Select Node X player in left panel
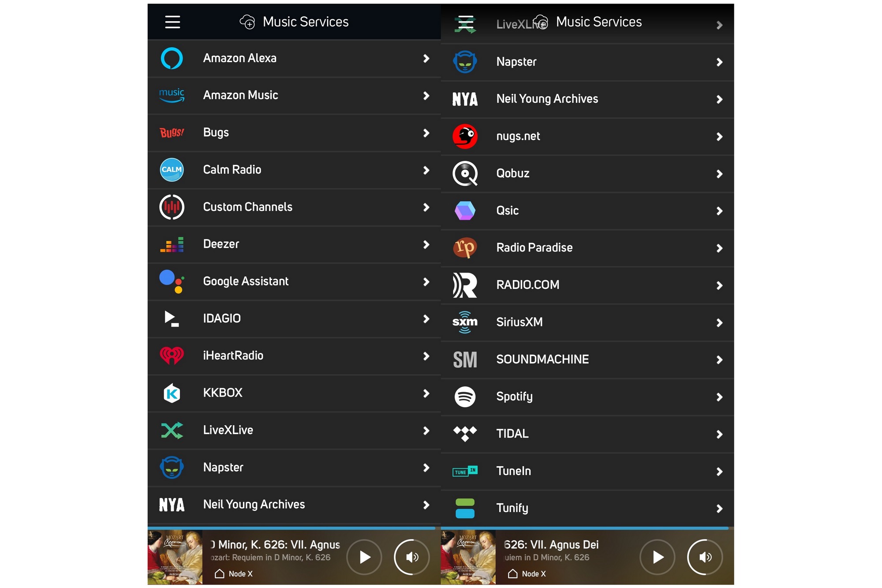Viewport: 882px width, 588px height. [x=234, y=573]
